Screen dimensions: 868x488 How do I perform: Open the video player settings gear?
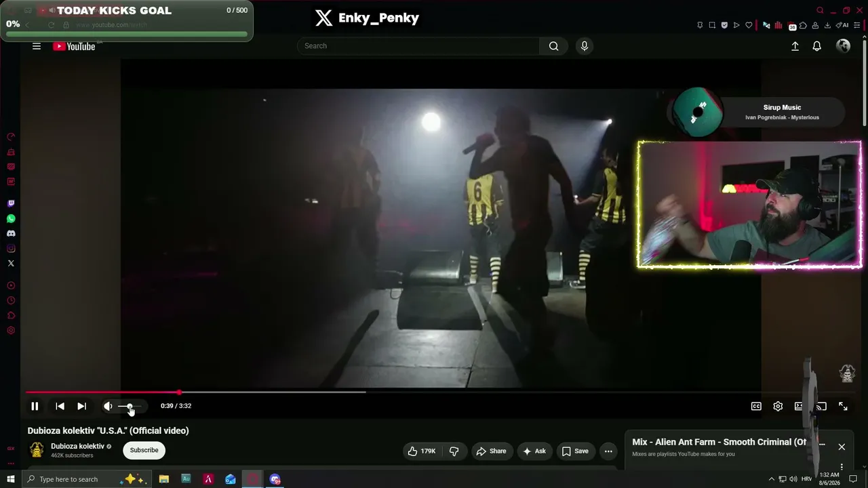(x=778, y=406)
